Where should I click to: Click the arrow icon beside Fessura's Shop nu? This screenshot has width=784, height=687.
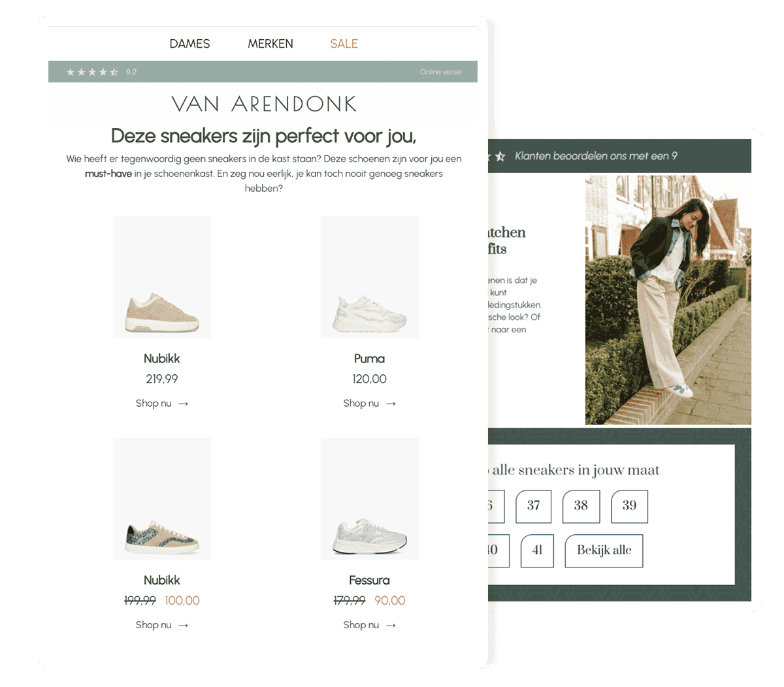391,625
